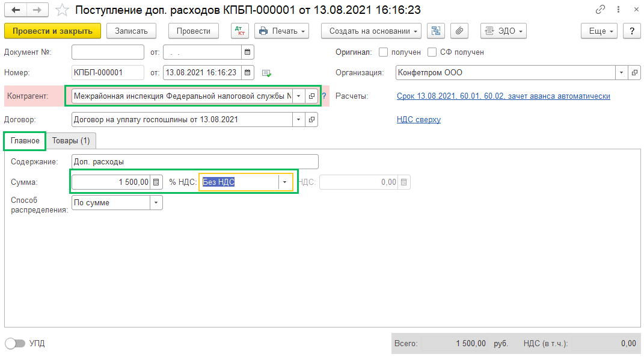644x357 pixels.
Task: Copy document link via chain icon
Action: point(600,10)
